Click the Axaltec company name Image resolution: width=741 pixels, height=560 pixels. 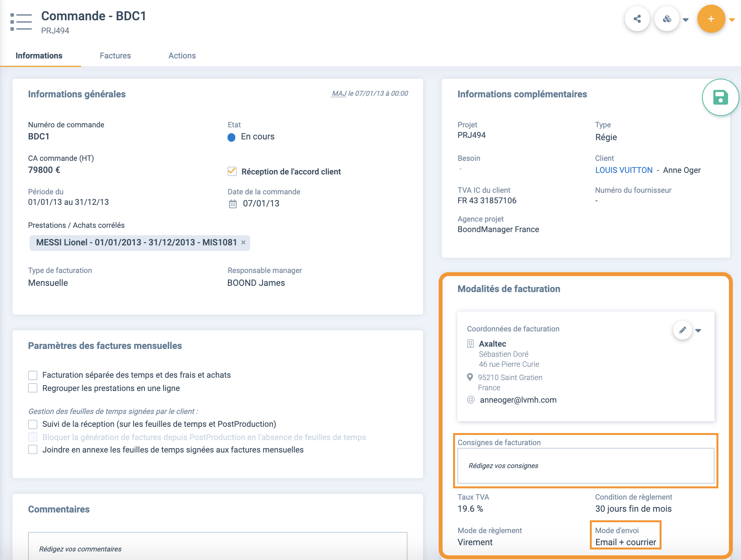492,343
